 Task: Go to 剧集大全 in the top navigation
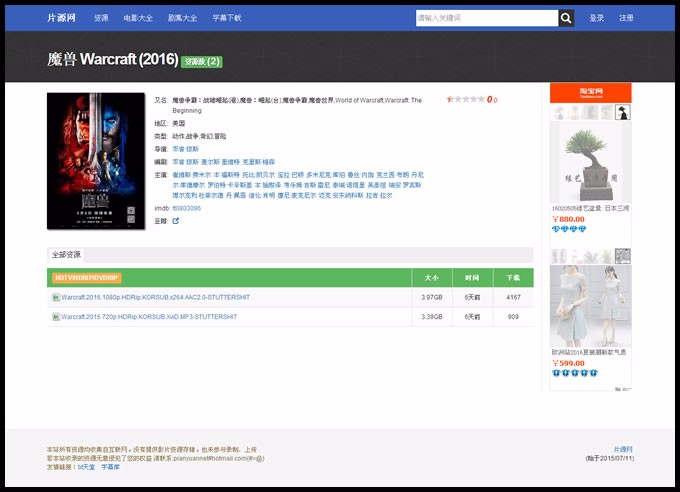coord(183,18)
